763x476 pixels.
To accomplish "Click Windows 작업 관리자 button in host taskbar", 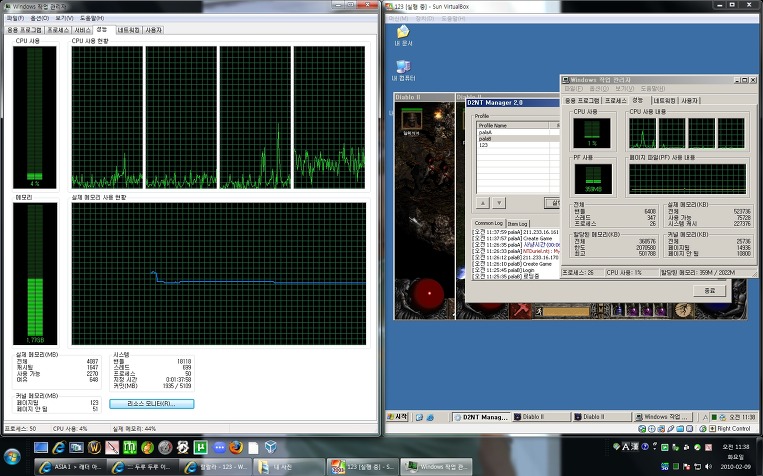I will pyautogui.click(x=436, y=467).
